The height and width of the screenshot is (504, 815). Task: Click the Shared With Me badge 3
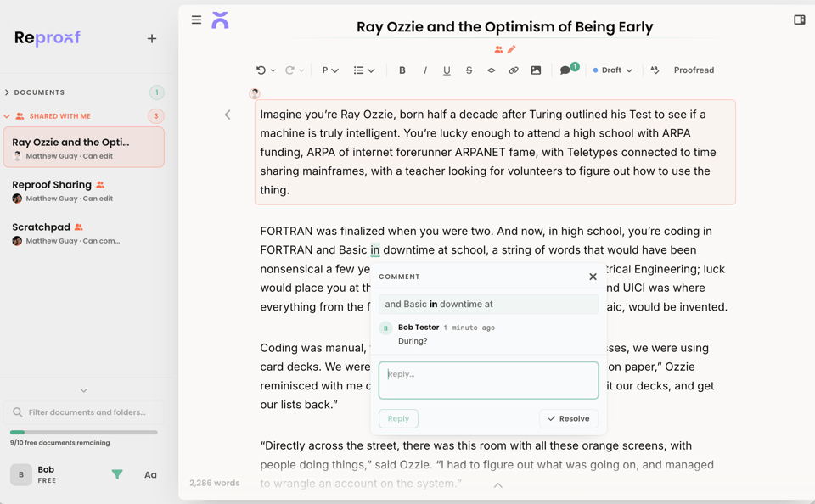pyautogui.click(x=156, y=116)
